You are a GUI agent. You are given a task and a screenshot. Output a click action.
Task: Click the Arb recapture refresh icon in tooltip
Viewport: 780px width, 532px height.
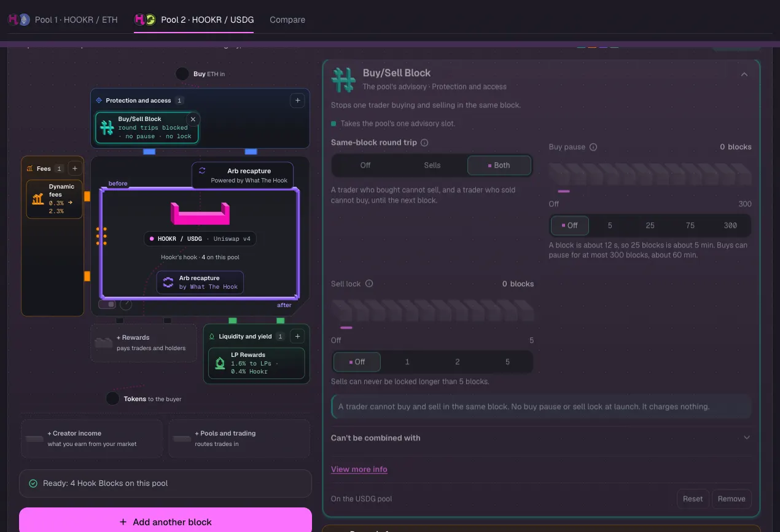coord(202,171)
